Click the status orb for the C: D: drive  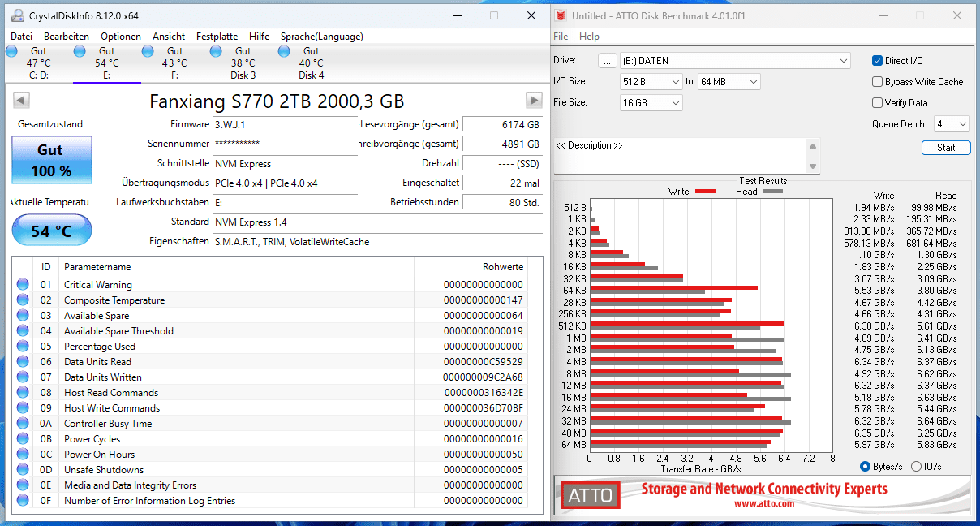pyautogui.click(x=11, y=51)
